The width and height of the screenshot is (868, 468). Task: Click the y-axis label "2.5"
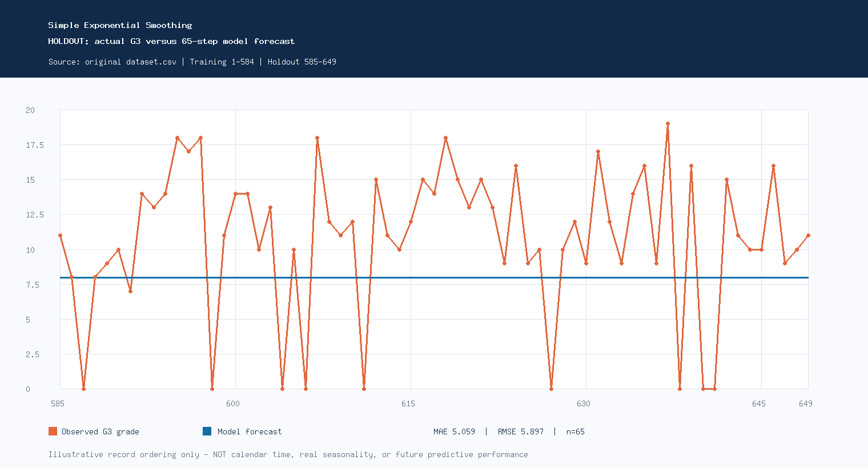(x=33, y=354)
